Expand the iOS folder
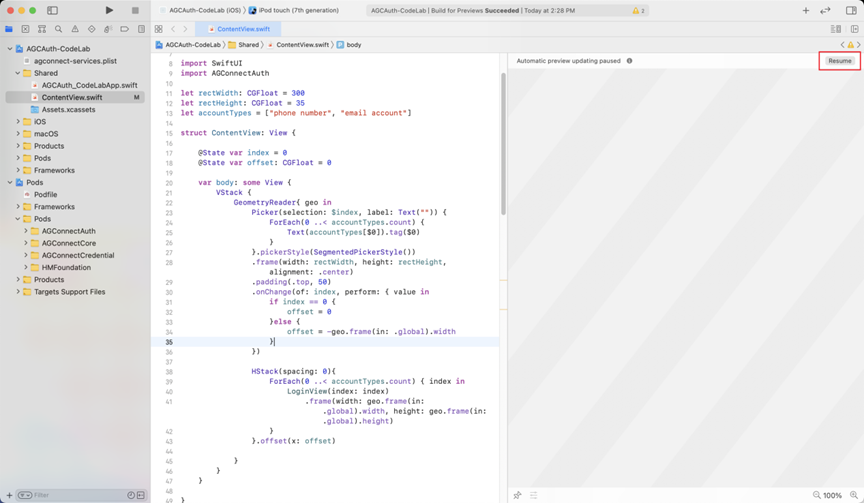Screen dimensions: 864x503 pos(18,121)
